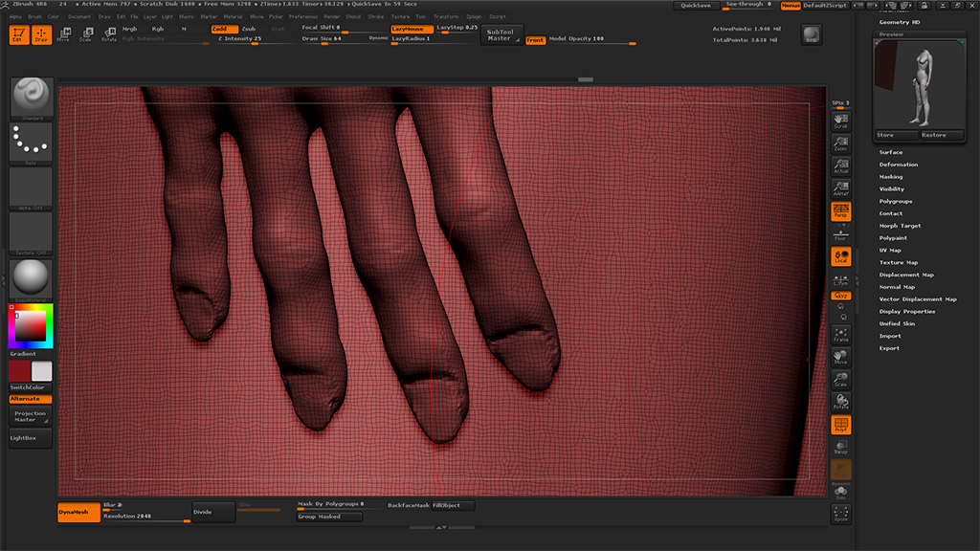The width and height of the screenshot is (980, 551).
Task: Toggle Transp transparency mode
Action: click(840, 448)
